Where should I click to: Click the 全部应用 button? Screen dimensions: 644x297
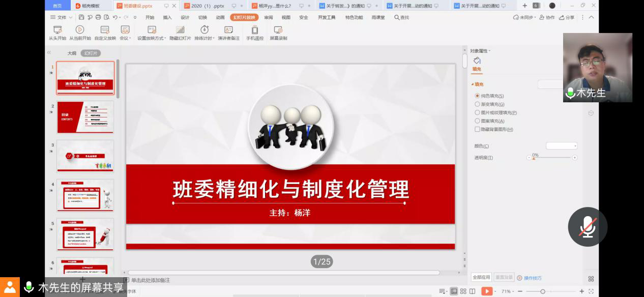[x=481, y=278]
